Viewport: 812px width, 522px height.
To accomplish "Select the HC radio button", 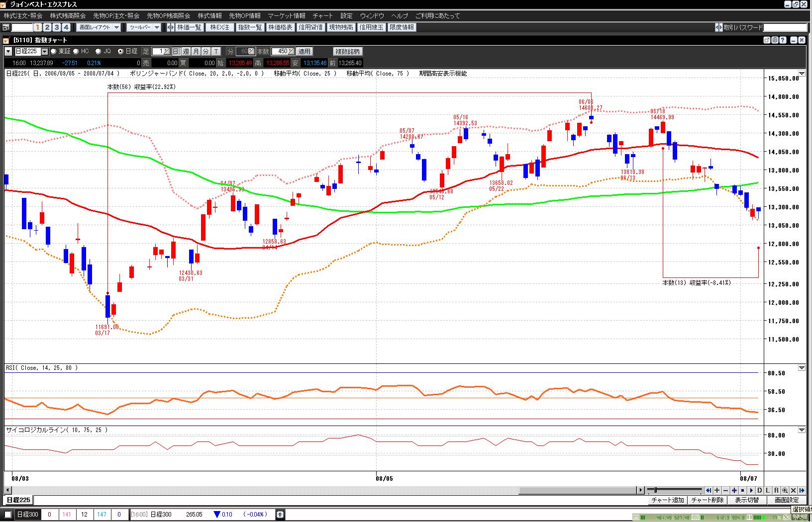I will [x=76, y=51].
